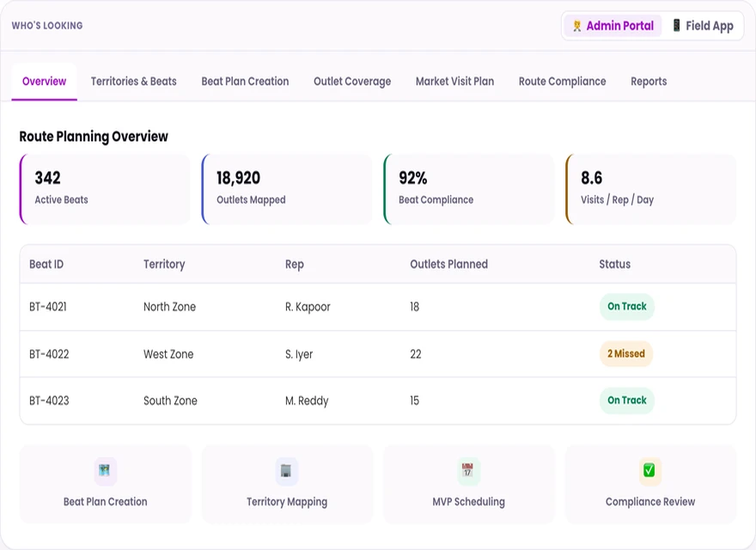Click the Compliance Review checkmark icon
This screenshot has height=550, width=756.
649,470
